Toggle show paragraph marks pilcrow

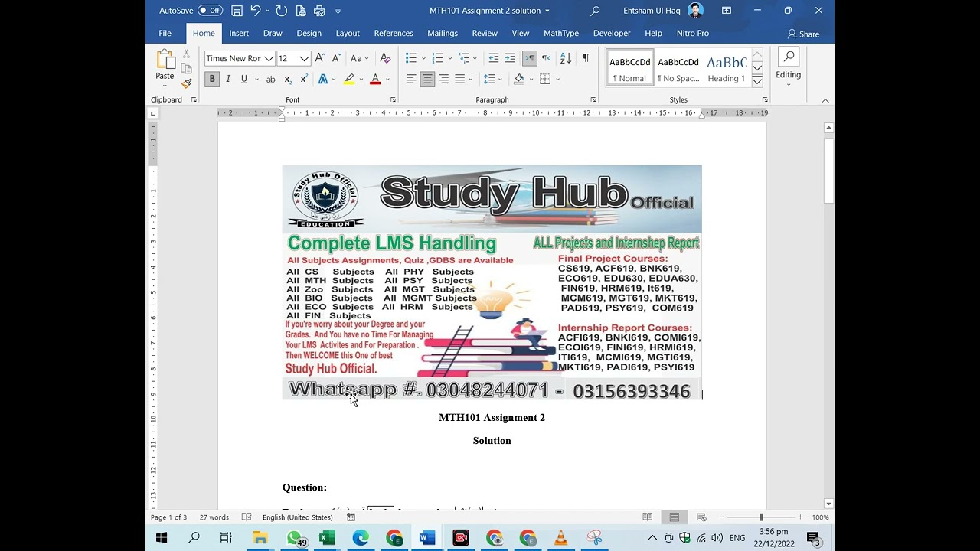[x=586, y=58]
